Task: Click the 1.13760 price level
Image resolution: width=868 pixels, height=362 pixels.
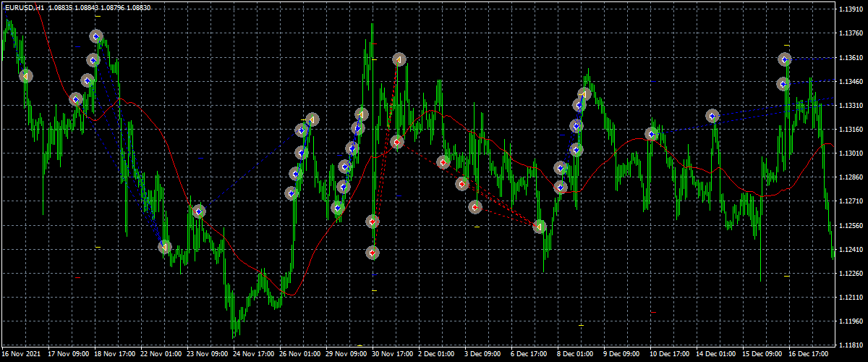Action: coord(851,33)
